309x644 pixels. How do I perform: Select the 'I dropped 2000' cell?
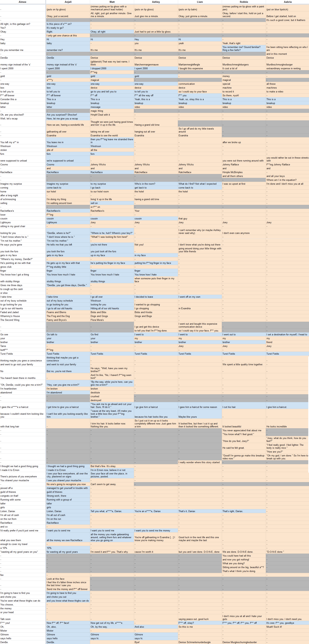point(112,69)
